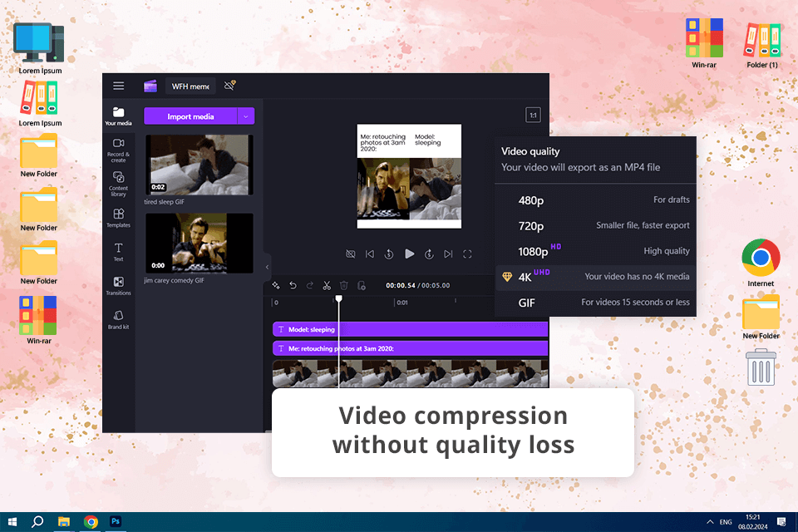Open the Templates sidebar tab

pyautogui.click(x=119, y=218)
